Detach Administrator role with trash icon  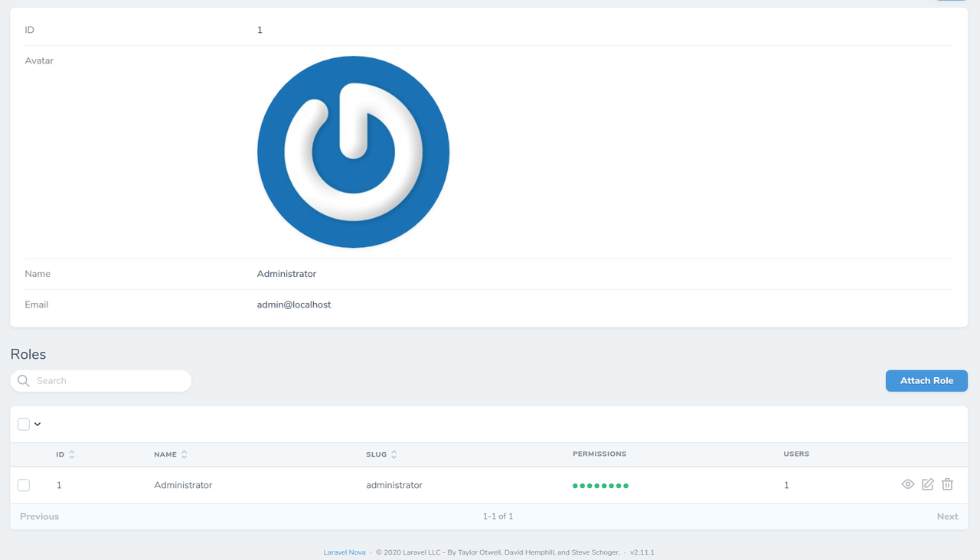(x=947, y=484)
